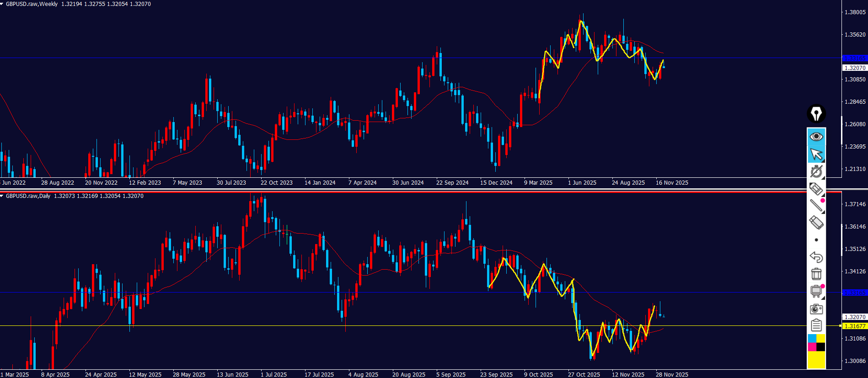Take a screenshot with the camera icon
Viewport: 868px width, 378px height.
816,309
